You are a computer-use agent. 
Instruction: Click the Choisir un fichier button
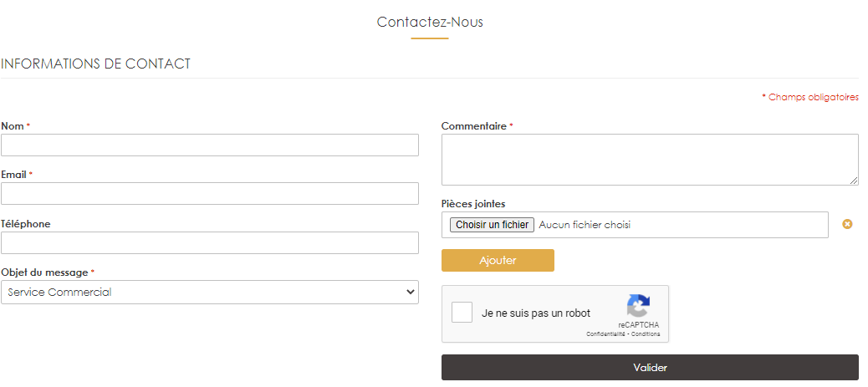(x=493, y=225)
